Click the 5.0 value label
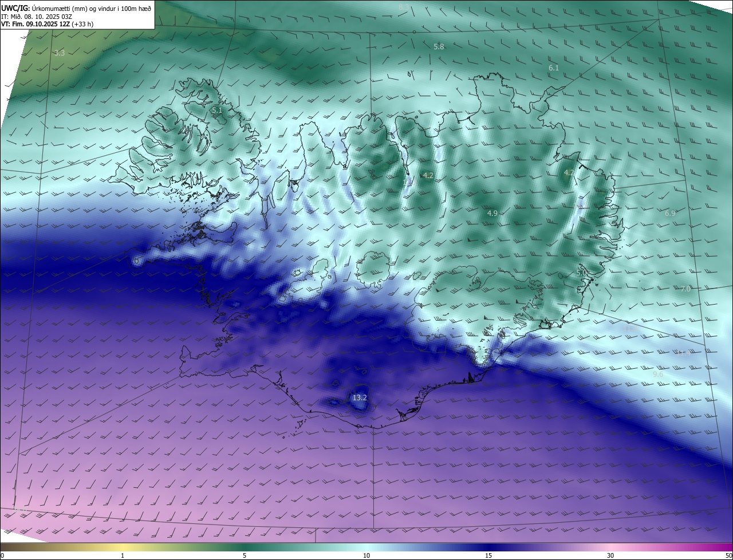 pos(581,273)
